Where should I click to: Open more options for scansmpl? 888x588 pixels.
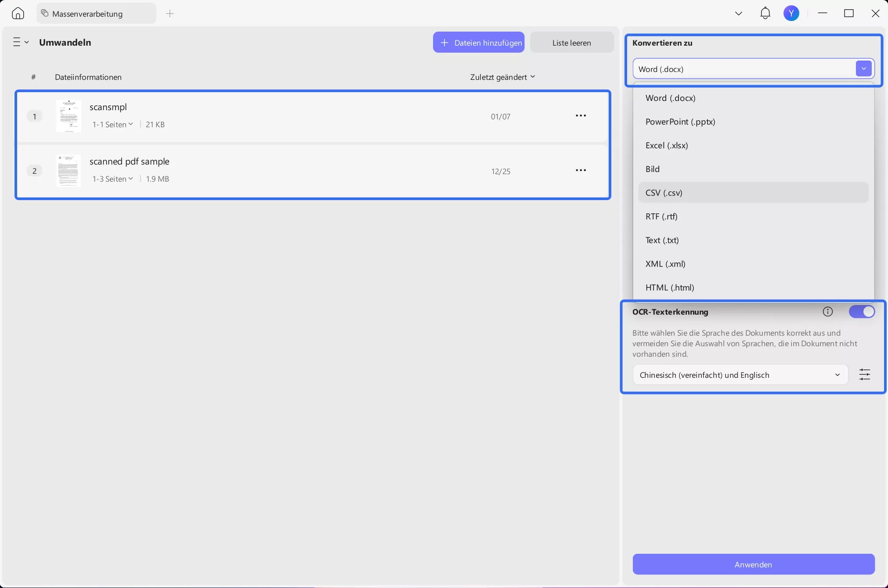point(581,116)
